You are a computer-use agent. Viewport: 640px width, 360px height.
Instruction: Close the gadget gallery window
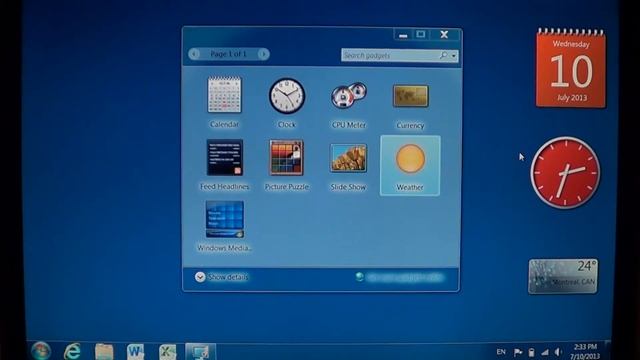[444, 35]
